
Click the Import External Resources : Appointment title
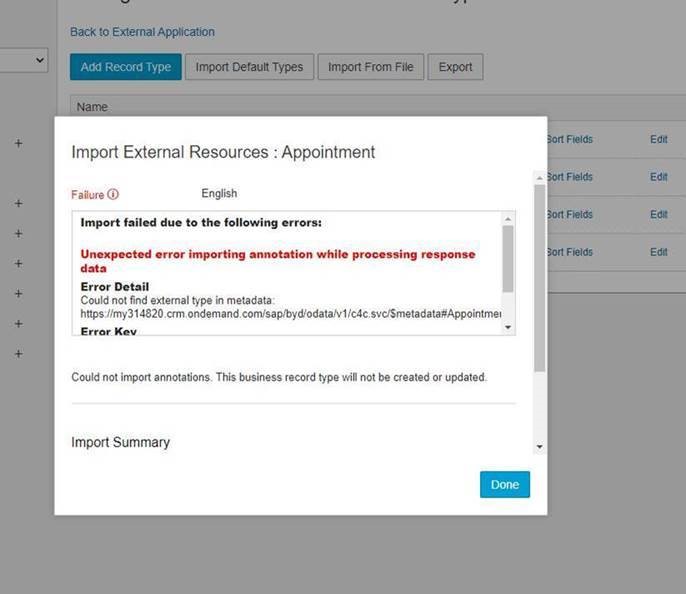click(223, 152)
